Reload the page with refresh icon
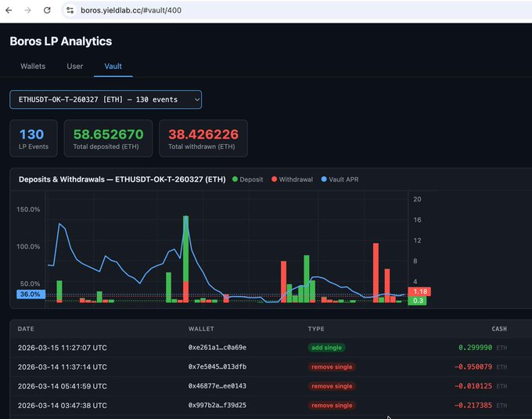The width and height of the screenshot is (532, 419). (47, 10)
